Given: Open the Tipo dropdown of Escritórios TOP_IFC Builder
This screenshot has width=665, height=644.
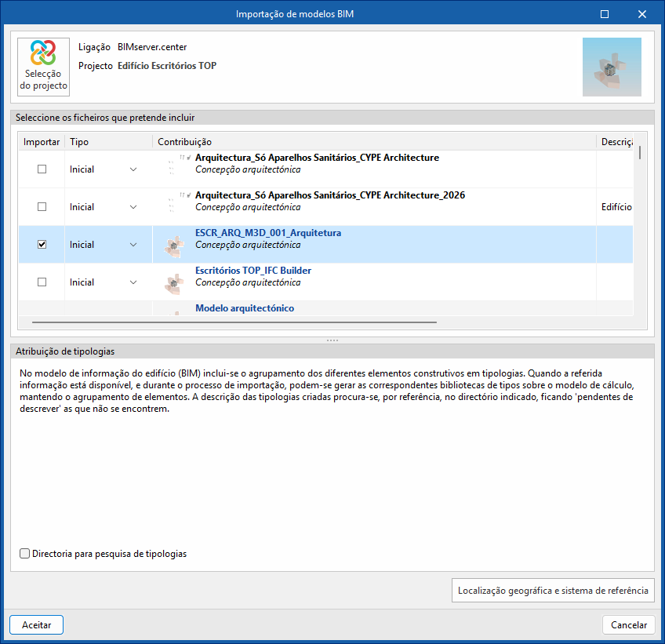Looking at the screenshot, I should tap(133, 282).
